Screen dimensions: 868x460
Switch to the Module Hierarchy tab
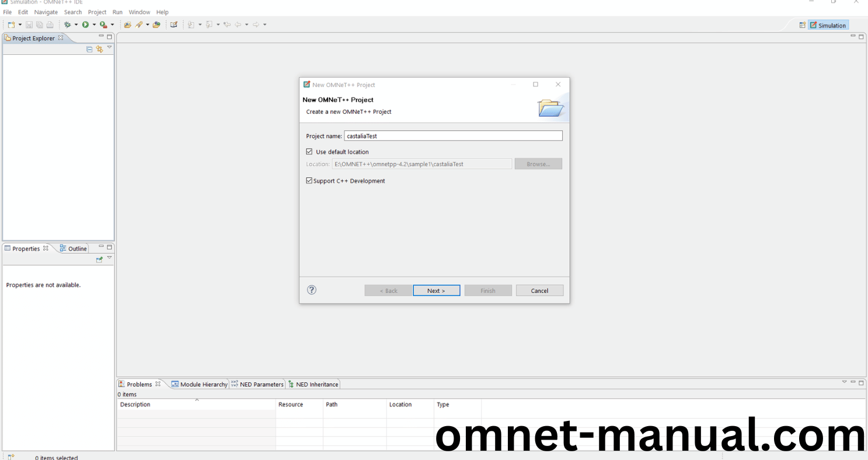click(x=199, y=384)
